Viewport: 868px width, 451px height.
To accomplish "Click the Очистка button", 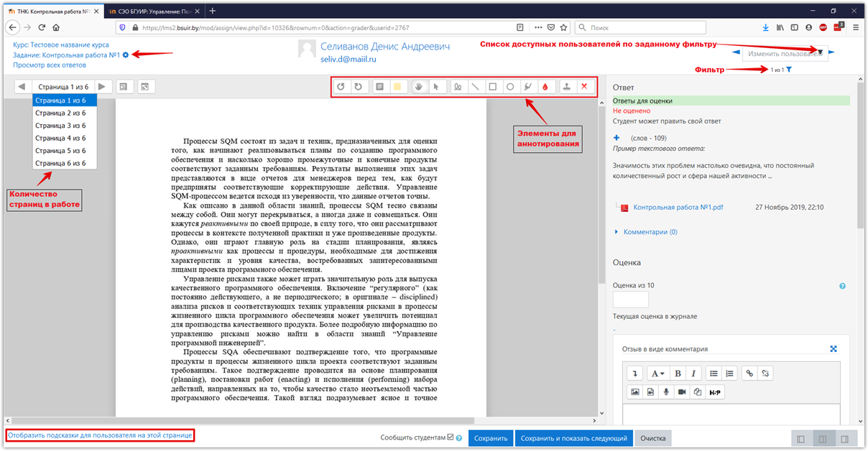I will point(653,438).
